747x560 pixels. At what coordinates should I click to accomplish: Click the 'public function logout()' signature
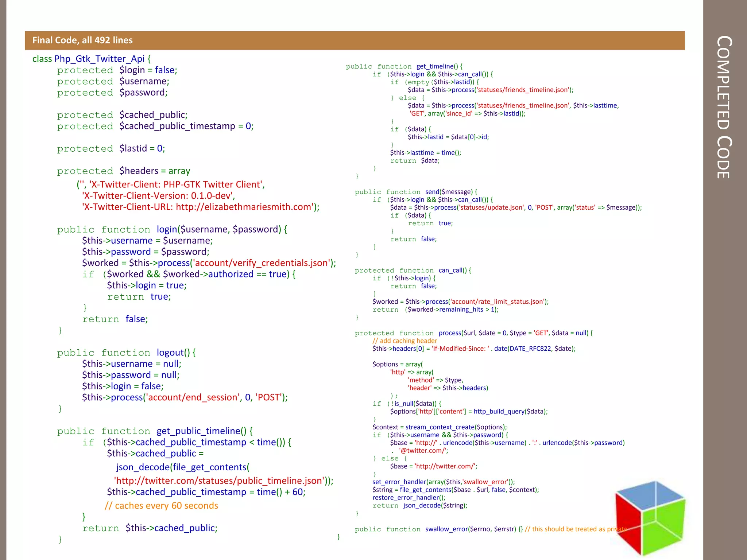point(124,353)
